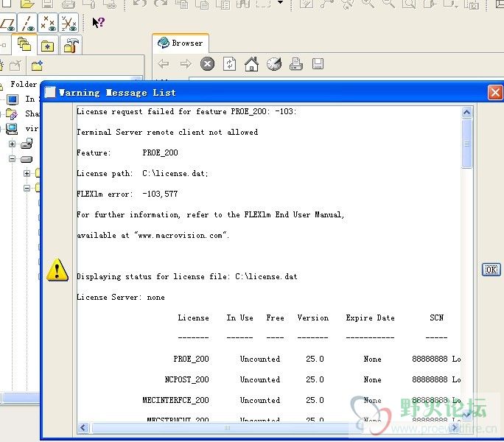Click OK in Warning Message List dialog
Viewport: 504px width, 442px height.
pos(491,270)
